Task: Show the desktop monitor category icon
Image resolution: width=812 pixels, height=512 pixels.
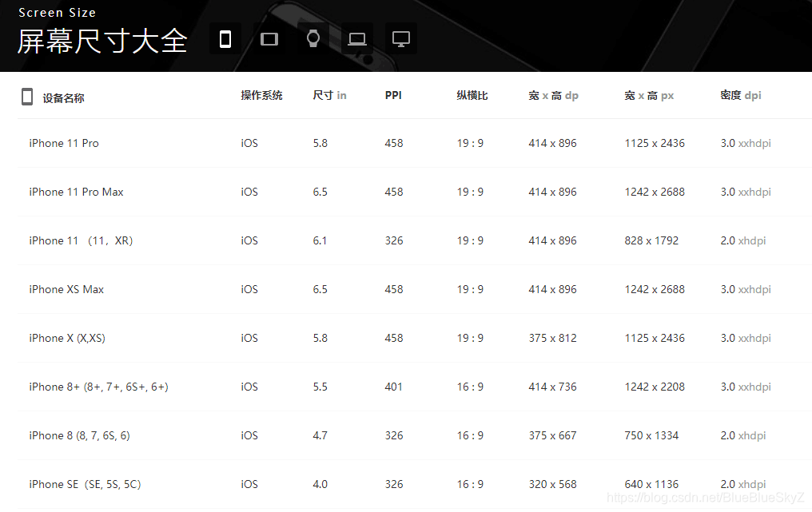Action: pyautogui.click(x=401, y=39)
